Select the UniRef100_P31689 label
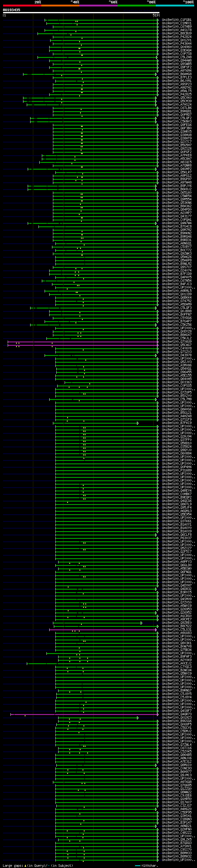This screenshot has height=868, width=197. pos(177,470)
